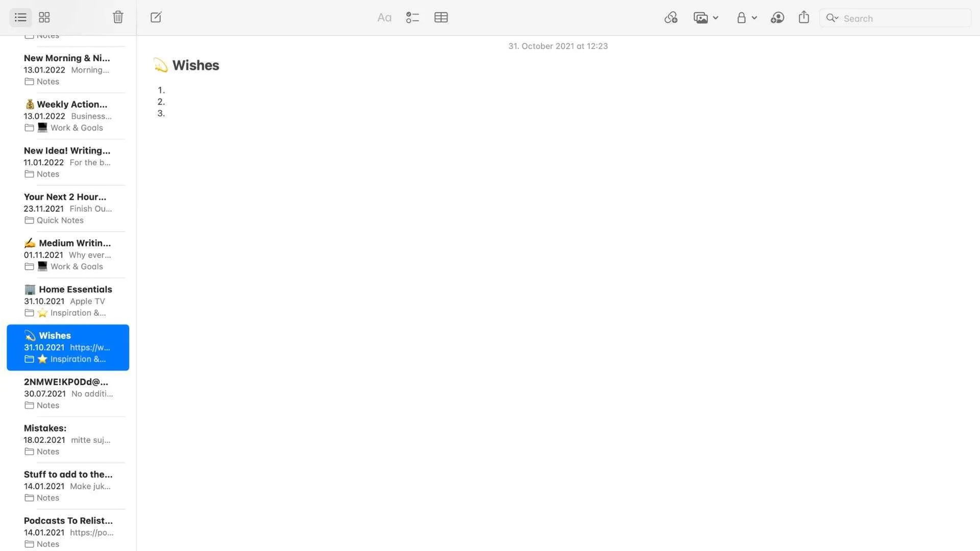The height and width of the screenshot is (551, 980).
Task: Click the folder icon under Mistakes note
Action: coord(29,452)
